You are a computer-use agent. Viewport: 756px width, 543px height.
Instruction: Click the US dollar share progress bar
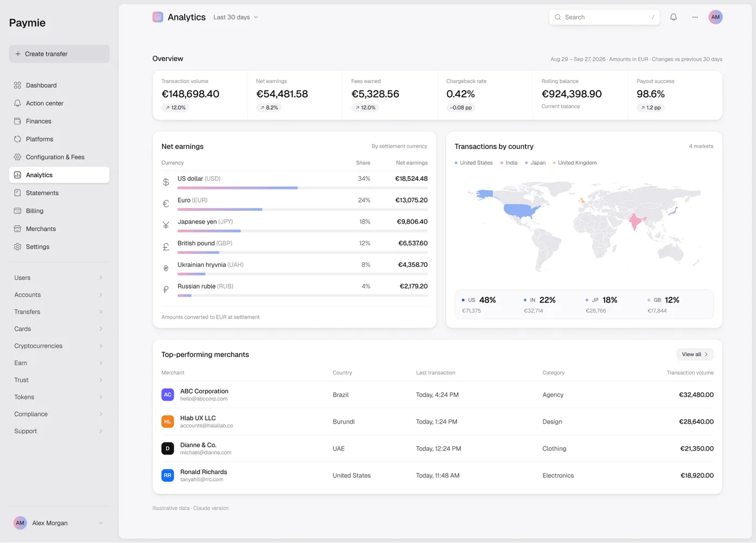[302, 188]
